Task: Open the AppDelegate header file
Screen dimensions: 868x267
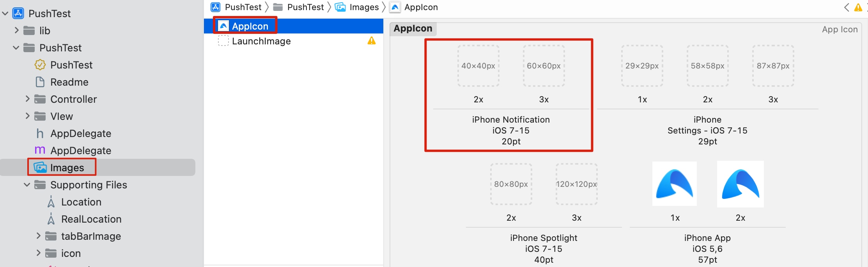Action: point(80,133)
